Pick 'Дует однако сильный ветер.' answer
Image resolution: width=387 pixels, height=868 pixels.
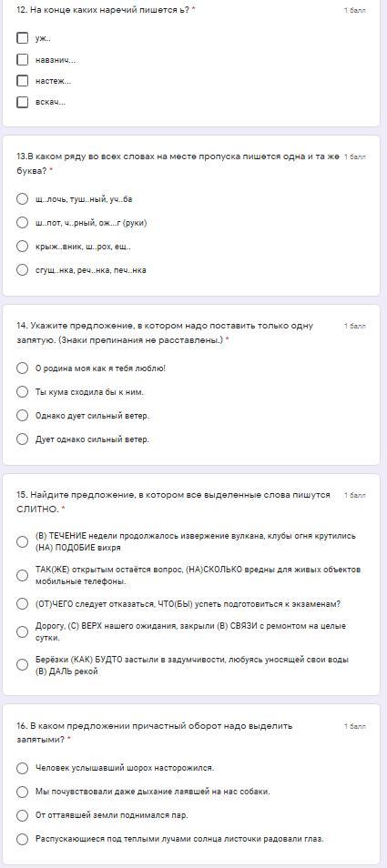pos(22,439)
